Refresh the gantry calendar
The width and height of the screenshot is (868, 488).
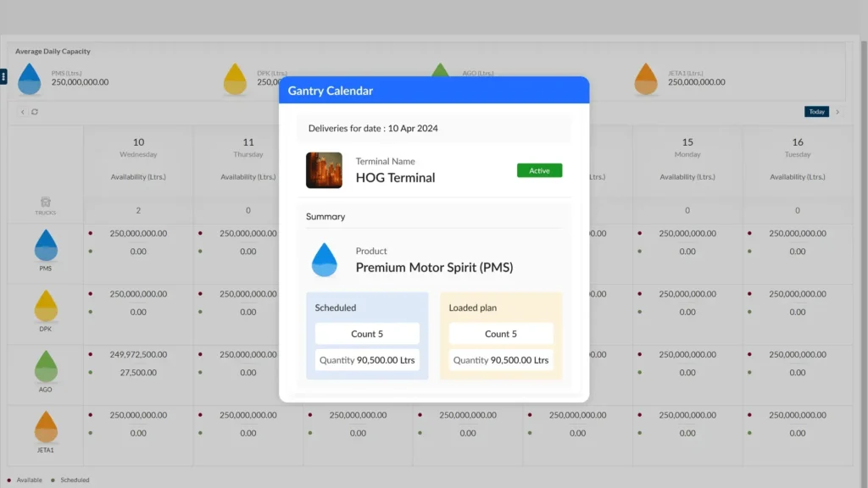coord(35,112)
